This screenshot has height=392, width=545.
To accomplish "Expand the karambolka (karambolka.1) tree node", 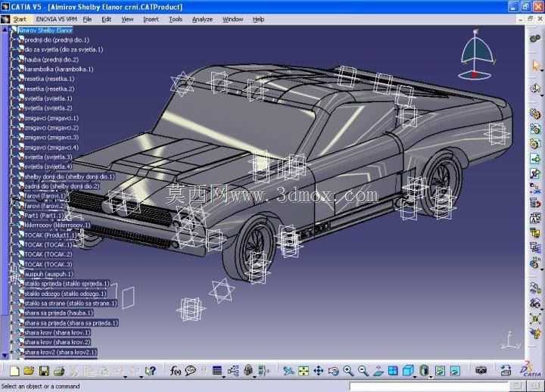I will pos(14,69).
